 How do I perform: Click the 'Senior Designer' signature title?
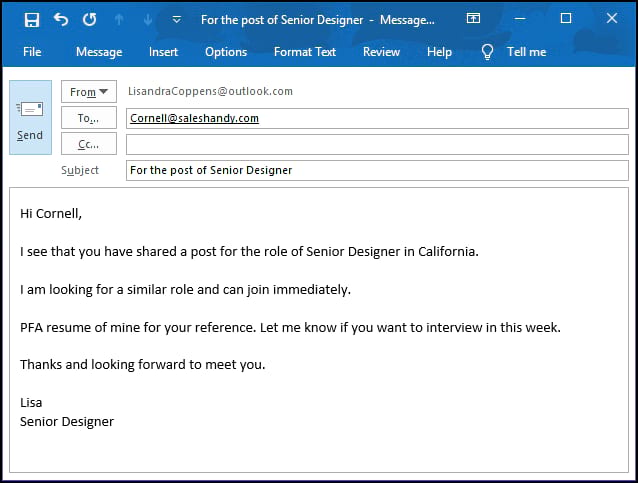(x=67, y=422)
